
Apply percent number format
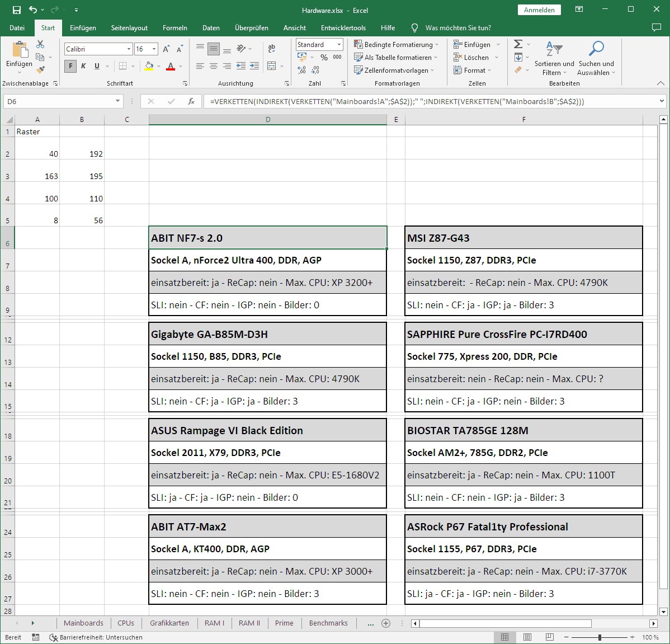(324, 57)
